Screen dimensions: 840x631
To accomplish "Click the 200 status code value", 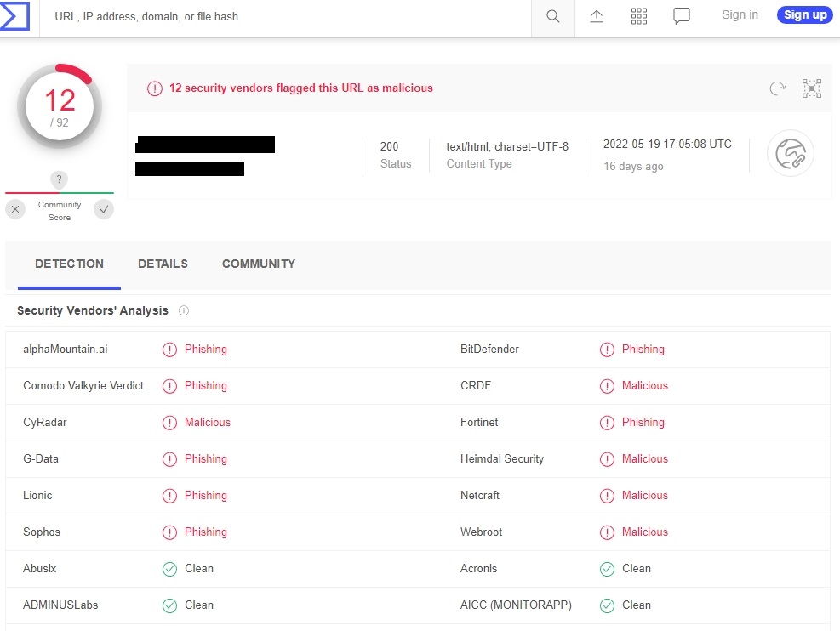I will pyautogui.click(x=390, y=146).
